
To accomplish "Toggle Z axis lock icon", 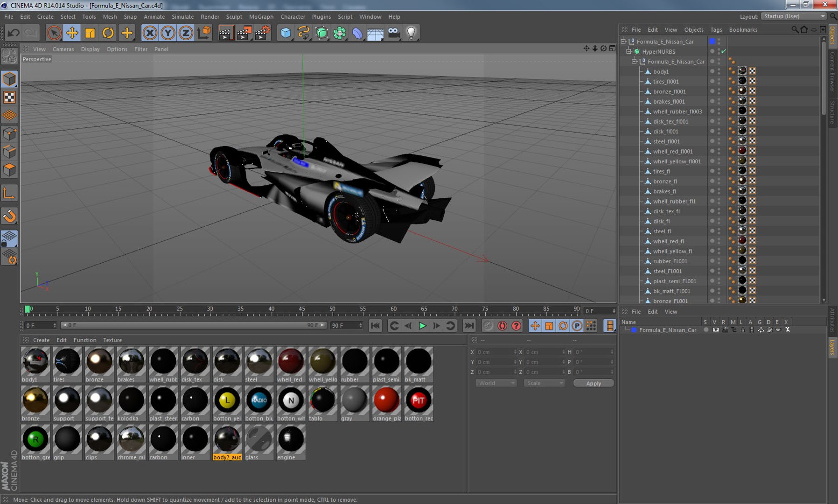I will click(x=186, y=33).
